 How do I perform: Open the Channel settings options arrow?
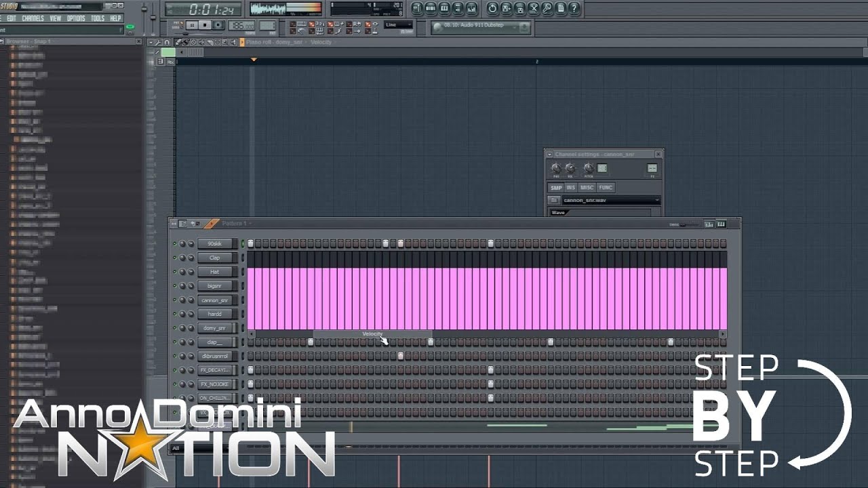pyautogui.click(x=549, y=154)
